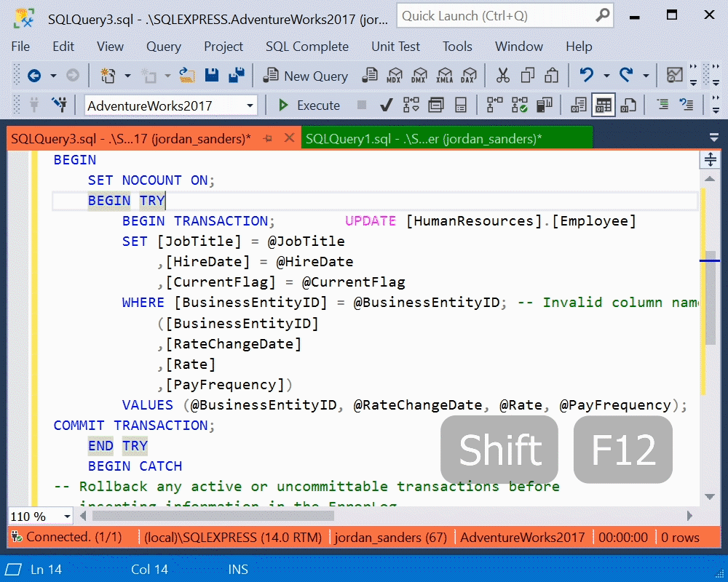Click the editor split window handle
Viewport: 728px width, 582px height.
pyautogui.click(x=710, y=159)
